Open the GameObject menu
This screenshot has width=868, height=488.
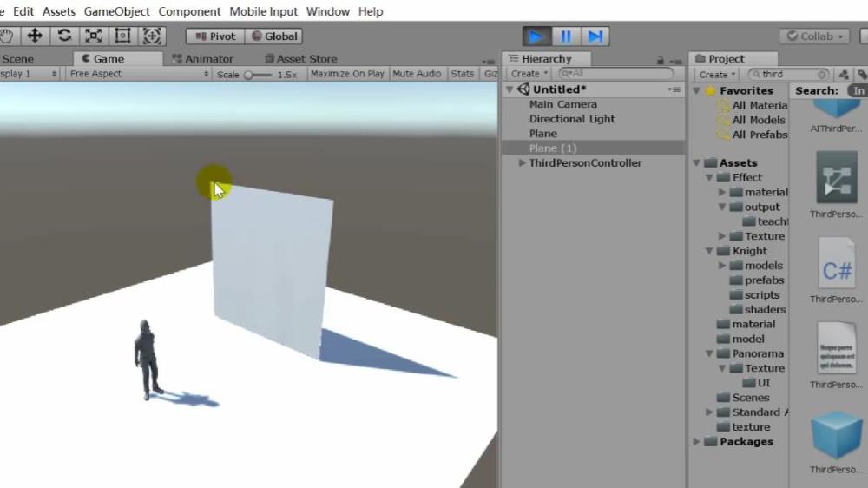click(117, 11)
